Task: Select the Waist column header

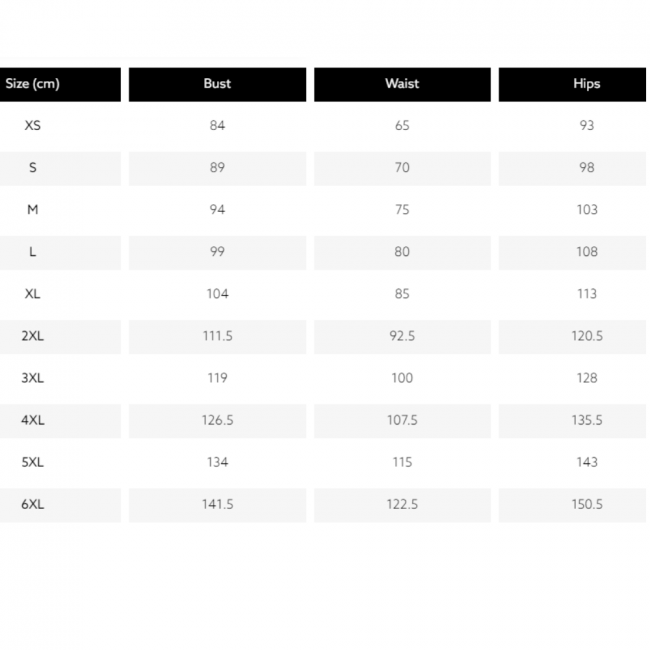Action: point(402,84)
